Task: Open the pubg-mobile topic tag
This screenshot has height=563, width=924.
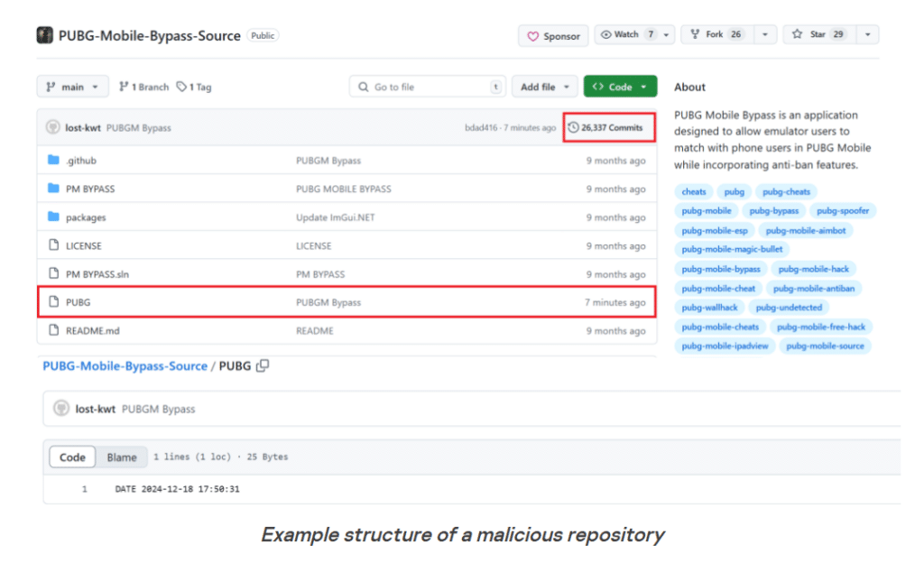Action: point(707,211)
